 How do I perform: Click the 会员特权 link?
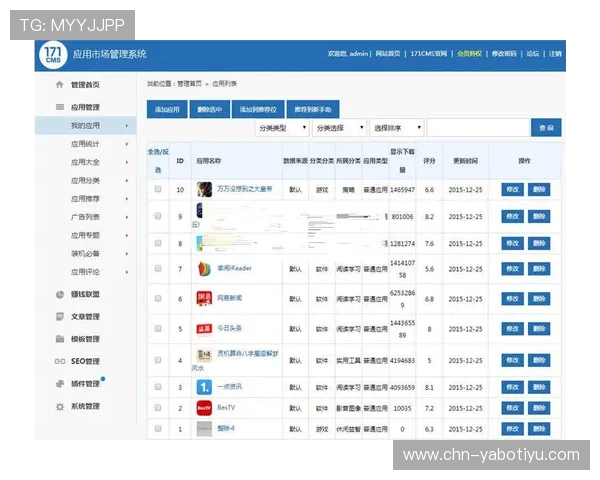[x=469, y=54]
